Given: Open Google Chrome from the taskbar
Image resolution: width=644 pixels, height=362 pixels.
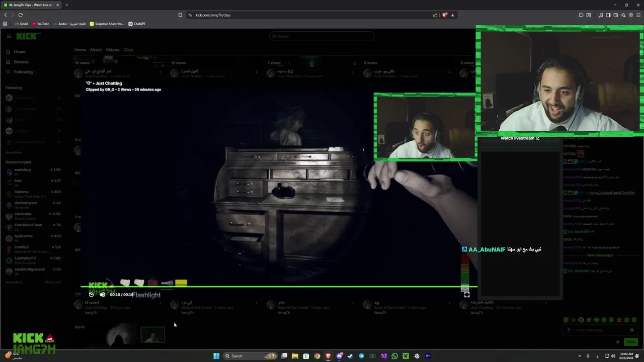Looking at the screenshot, I should coord(317,356).
